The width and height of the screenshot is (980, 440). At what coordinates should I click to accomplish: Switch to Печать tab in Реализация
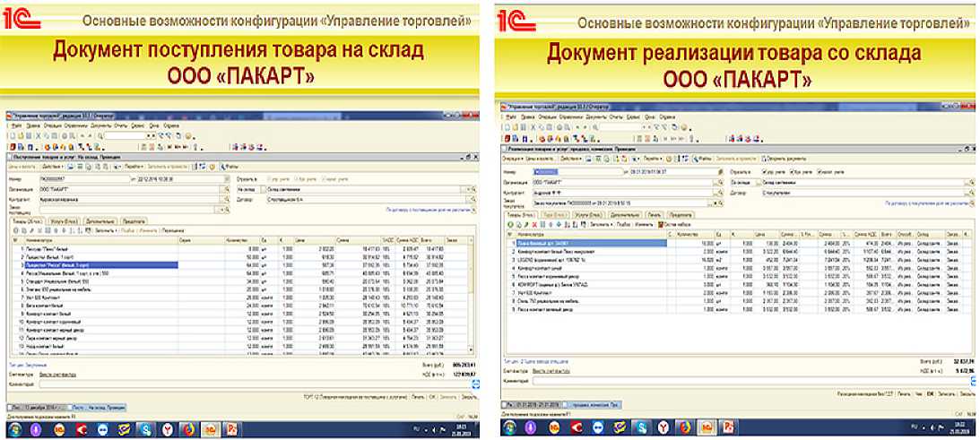click(655, 215)
